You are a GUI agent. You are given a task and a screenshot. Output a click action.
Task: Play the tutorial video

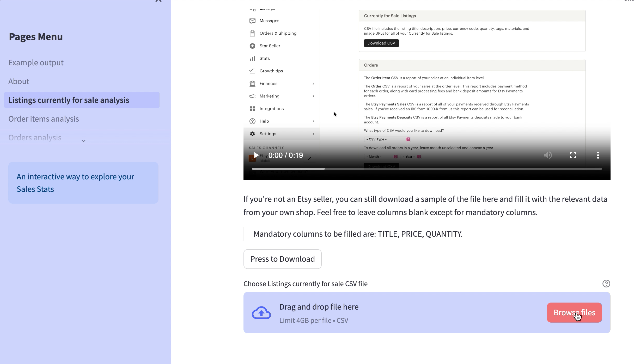256,155
